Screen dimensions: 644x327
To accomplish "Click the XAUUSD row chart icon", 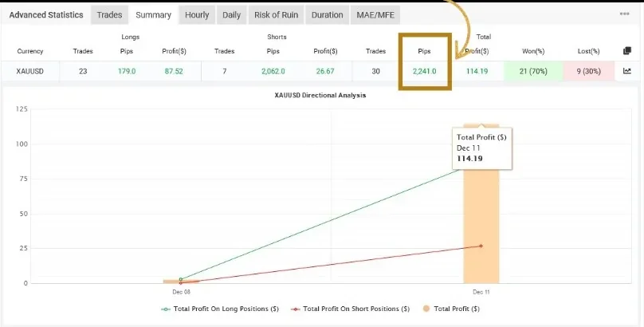I will tap(626, 71).
